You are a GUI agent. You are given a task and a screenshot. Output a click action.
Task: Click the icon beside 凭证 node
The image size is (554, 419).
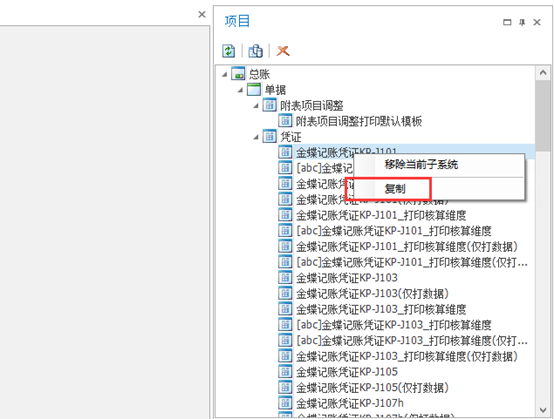(x=269, y=136)
